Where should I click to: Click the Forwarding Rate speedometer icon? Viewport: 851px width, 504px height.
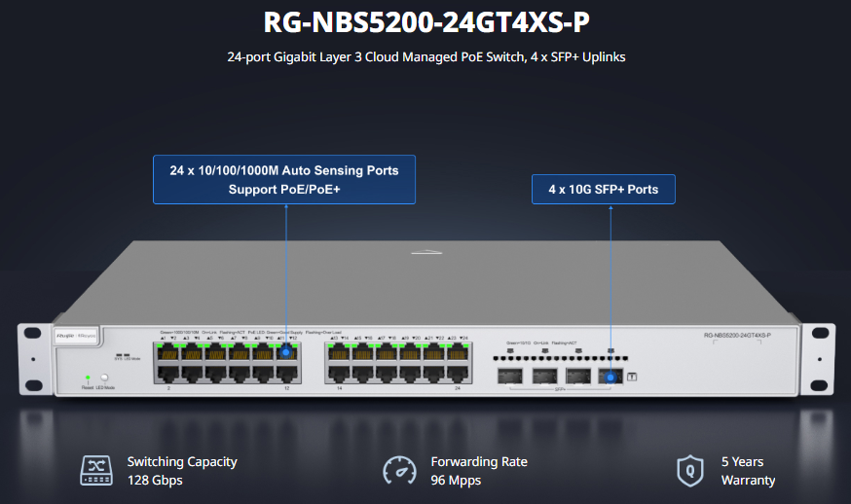[x=399, y=470]
